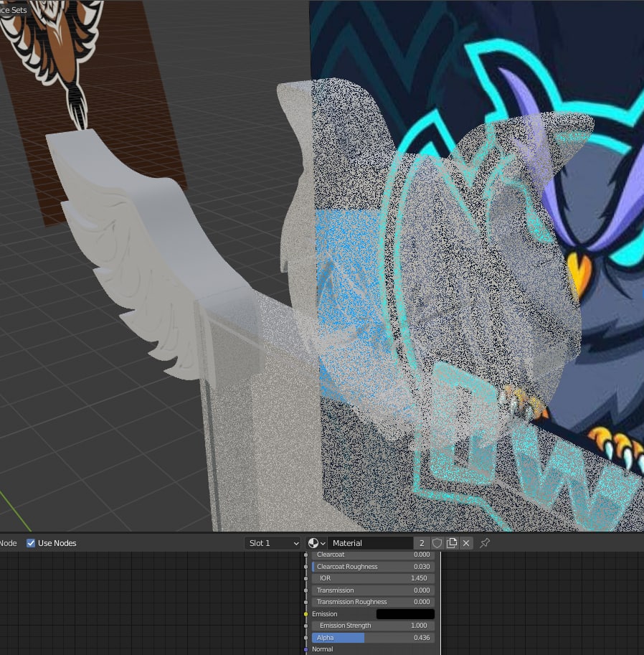
Task: Click the Clearcoat Roughness slider
Action: [x=374, y=567]
